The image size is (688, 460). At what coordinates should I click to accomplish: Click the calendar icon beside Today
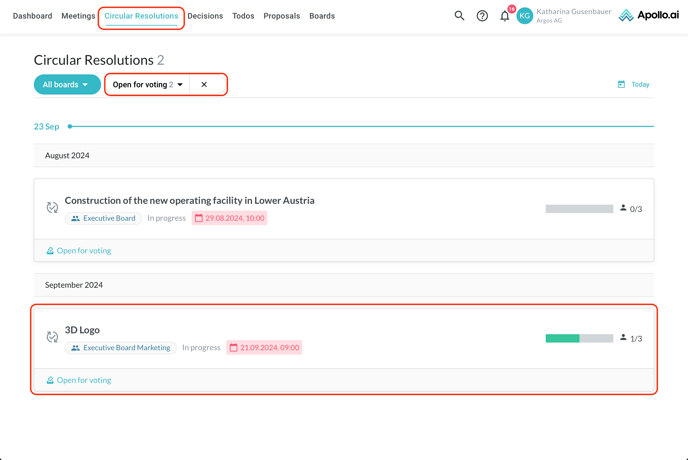[x=621, y=85]
